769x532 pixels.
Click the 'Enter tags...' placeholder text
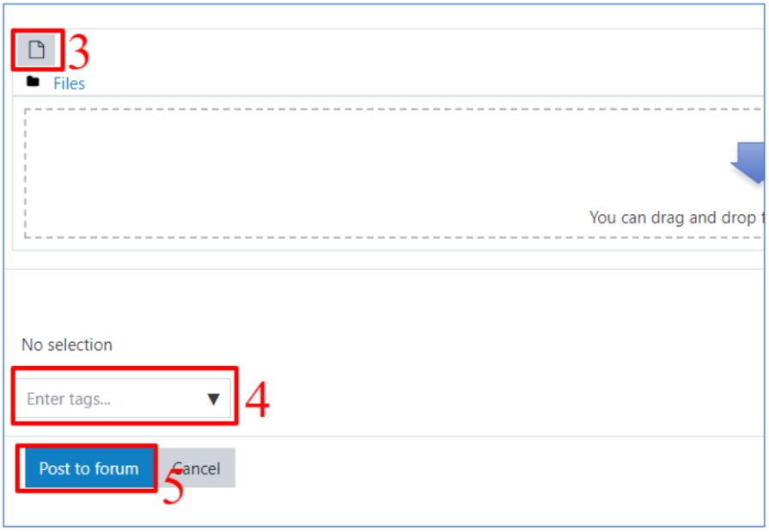click(69, 399)
